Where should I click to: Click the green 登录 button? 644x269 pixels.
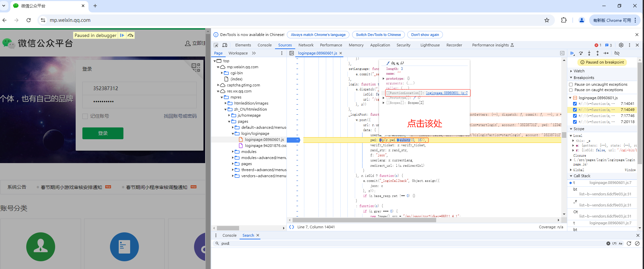point(103,133)
